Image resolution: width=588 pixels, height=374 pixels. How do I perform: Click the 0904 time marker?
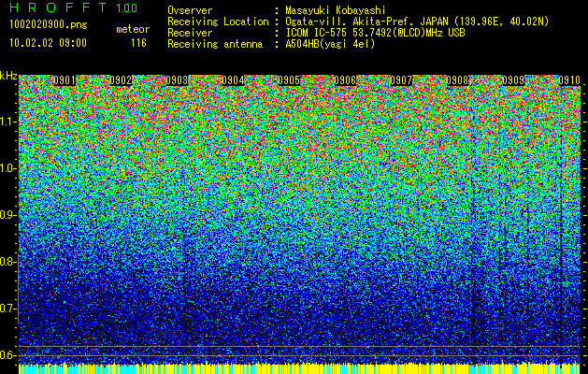(x=233, y=80)
